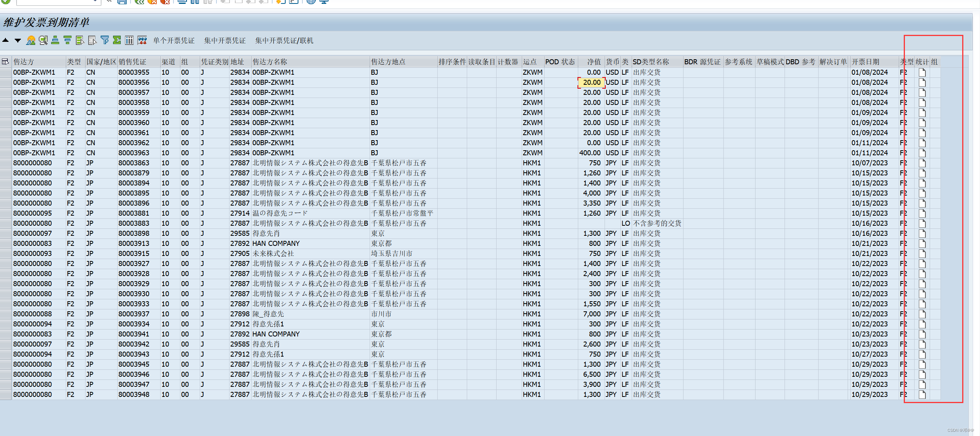
Task: Click document icon in row 80003913
Action: (922, 244)
